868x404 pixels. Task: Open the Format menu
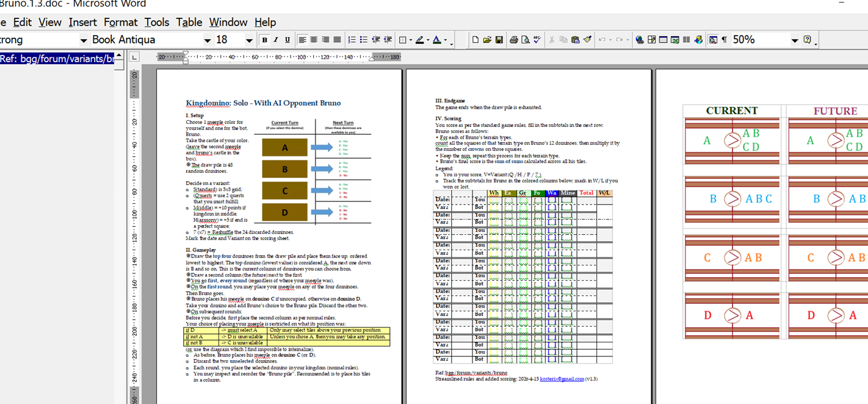click(x=120, y=22)
